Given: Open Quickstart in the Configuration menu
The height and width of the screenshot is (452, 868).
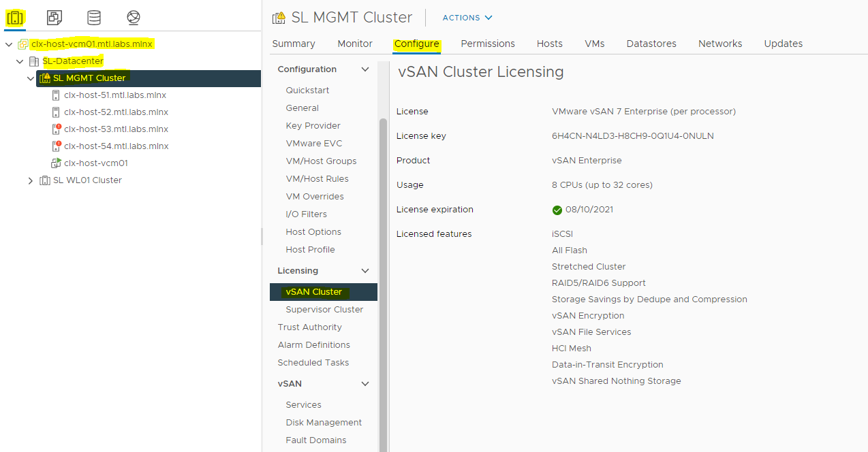Looking at the screenshot, I should 308,91.
